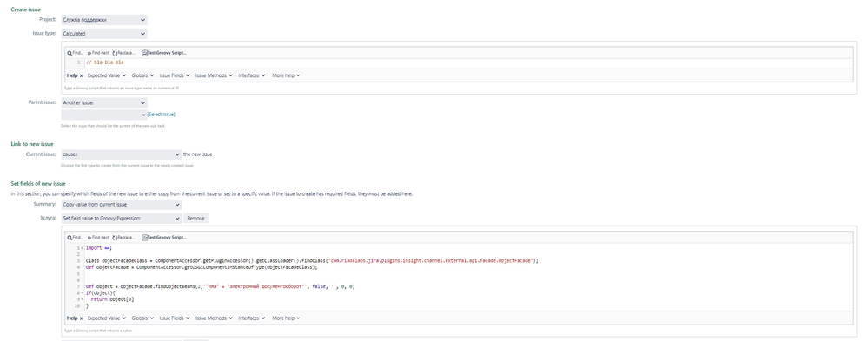Click the 'Set fields of new issue' heading
This screenshot has width=868, height=341.
coord(38,183)
